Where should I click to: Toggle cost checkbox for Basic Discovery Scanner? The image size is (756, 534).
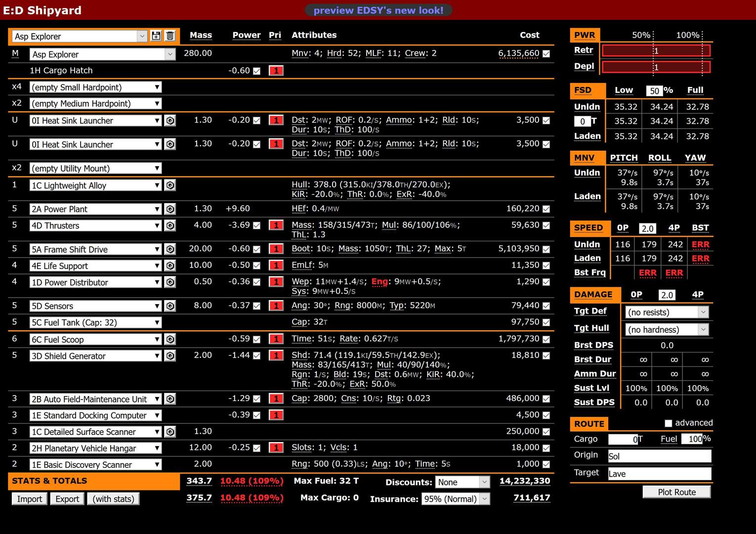(x=546, y=465)
